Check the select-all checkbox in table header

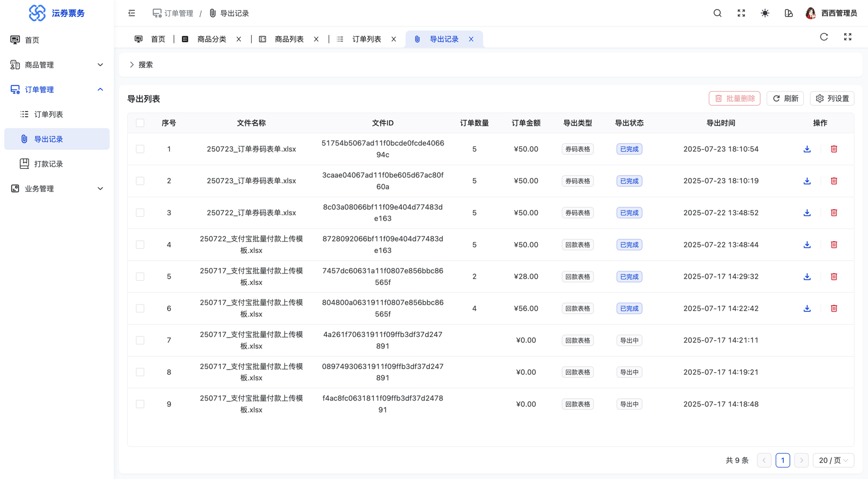140,123
